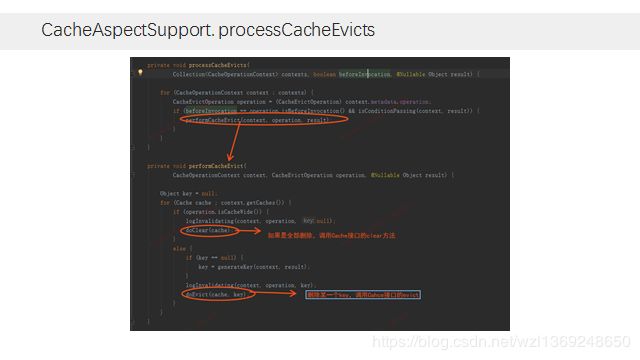Click the 'doEvict(cache, key)' call
Viewport: 640px width, 360px height.
pyautogui.click(x=216, y=294)
